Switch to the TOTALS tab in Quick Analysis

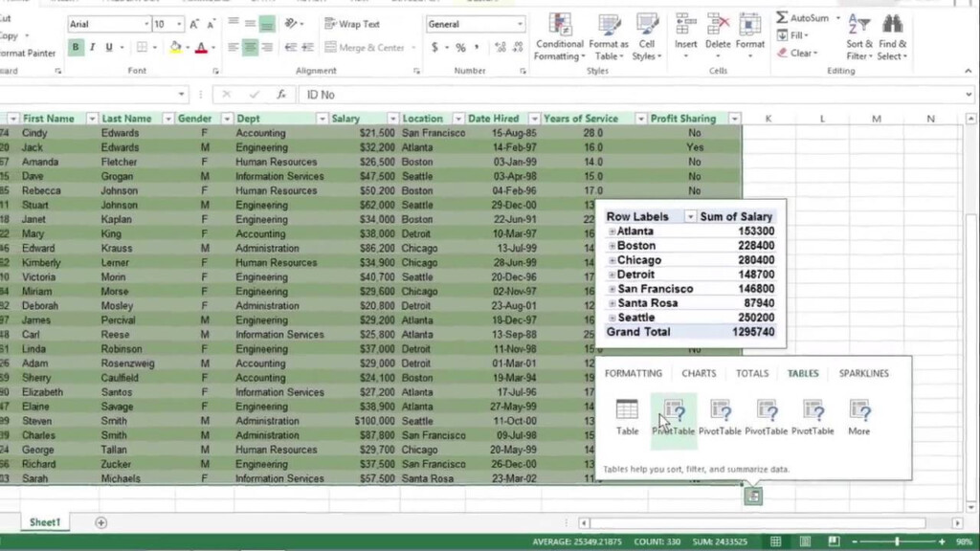752,373
